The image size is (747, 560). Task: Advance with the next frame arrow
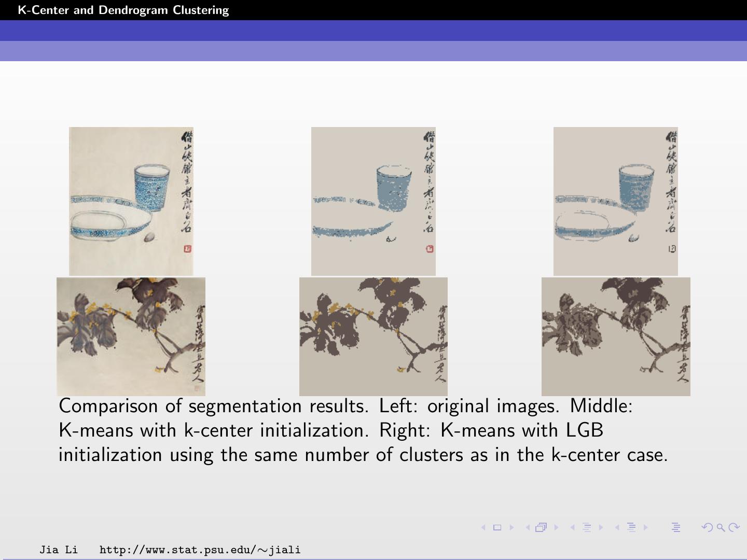557,528
